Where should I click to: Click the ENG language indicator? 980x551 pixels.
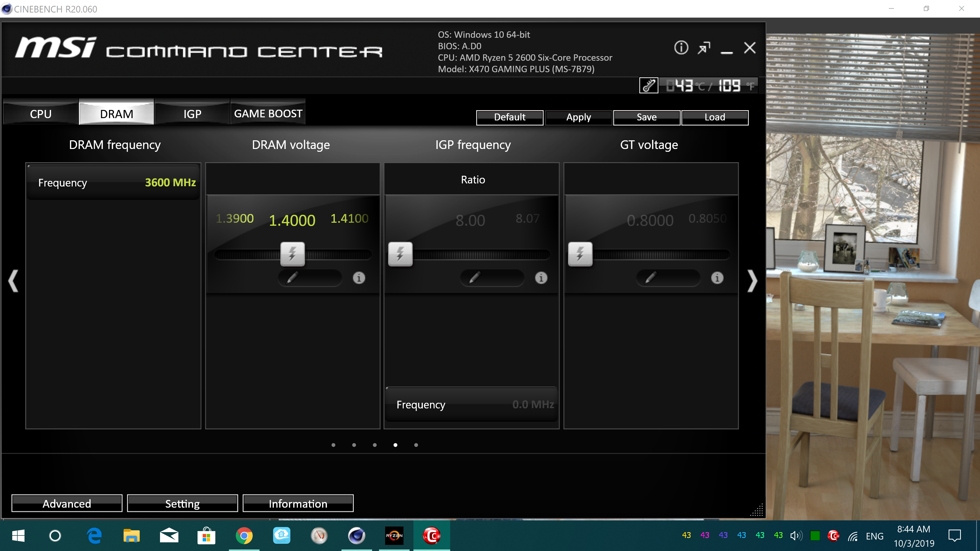[874, 536]
